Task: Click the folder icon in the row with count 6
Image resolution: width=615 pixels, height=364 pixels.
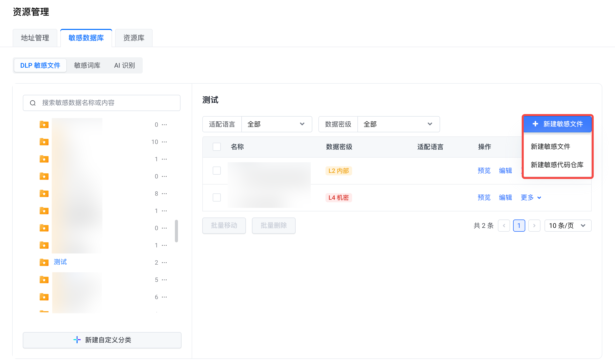Action: point(44,297)
